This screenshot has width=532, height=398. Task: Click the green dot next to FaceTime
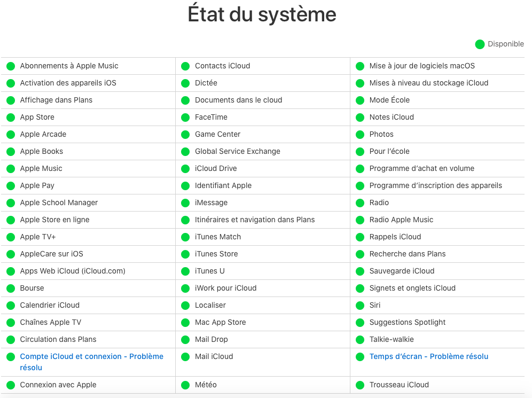(x=185, y=118)
